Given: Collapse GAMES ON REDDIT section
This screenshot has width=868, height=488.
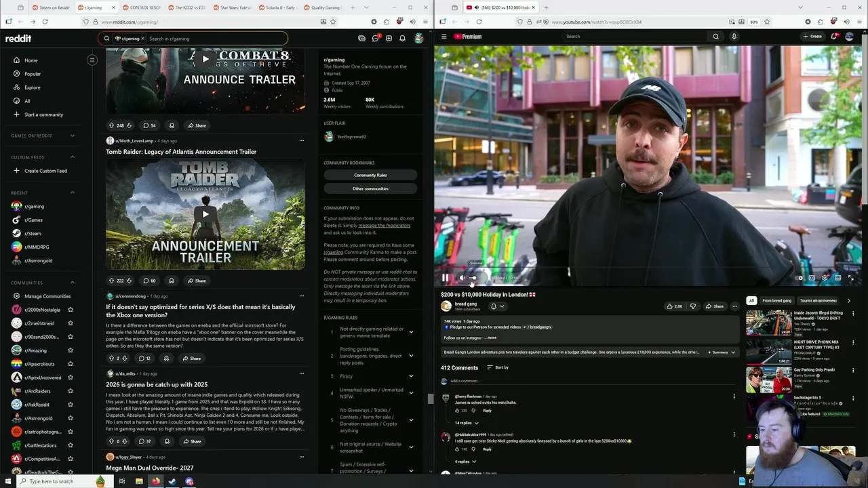Looking at the screenshot, I should pos(73,136).
